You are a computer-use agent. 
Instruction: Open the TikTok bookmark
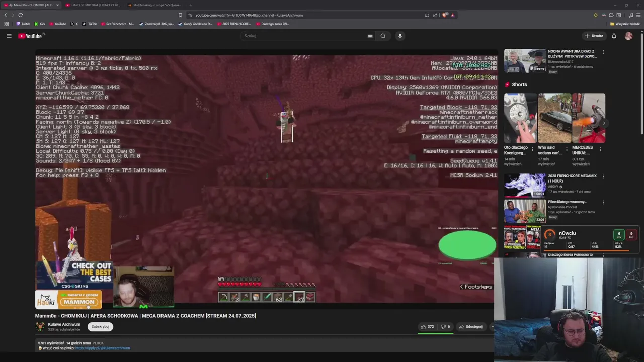click(90, 24)
